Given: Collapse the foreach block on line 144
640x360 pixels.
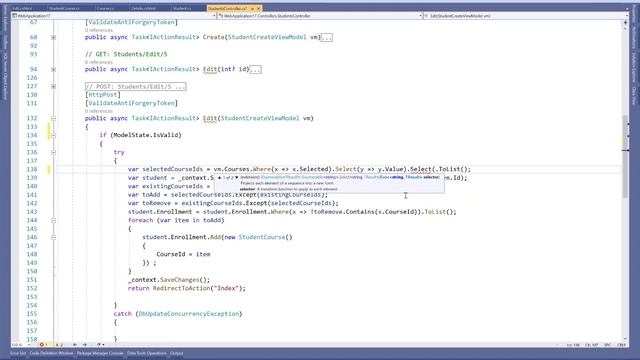Looking at the screenshot, I should (x=53, y=220).
